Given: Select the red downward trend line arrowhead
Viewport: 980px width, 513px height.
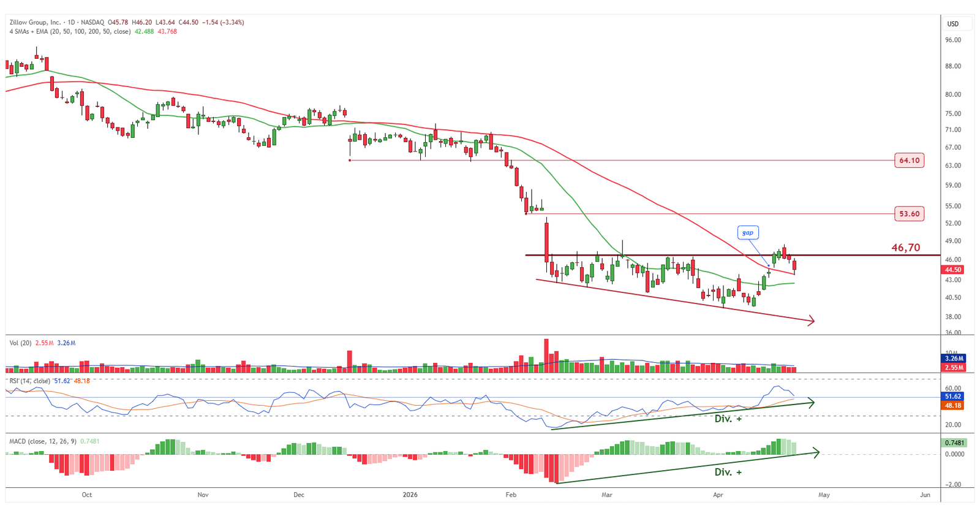Looking at the screenshot, I should tap(812, 321).
